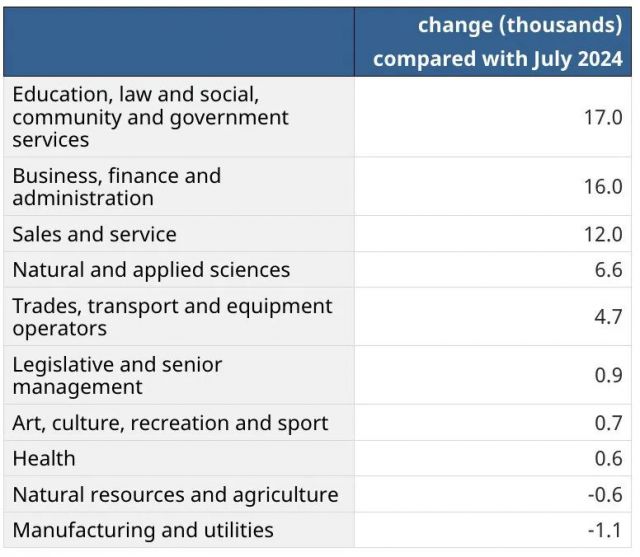The height and width of the screenshot is (557, 640).
Task: Select the Health row label
Action: click(44, 459)
